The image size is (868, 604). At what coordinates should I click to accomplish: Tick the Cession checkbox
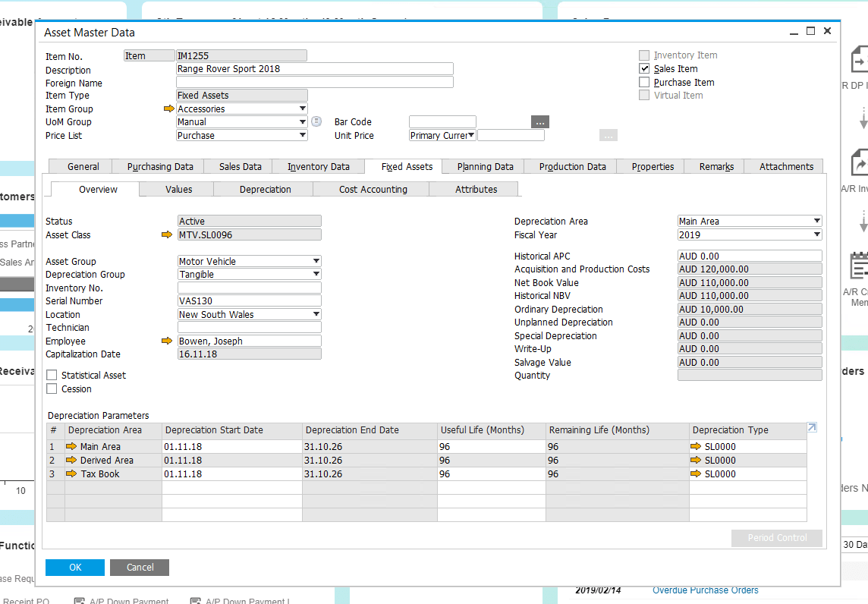coord(52,389)
